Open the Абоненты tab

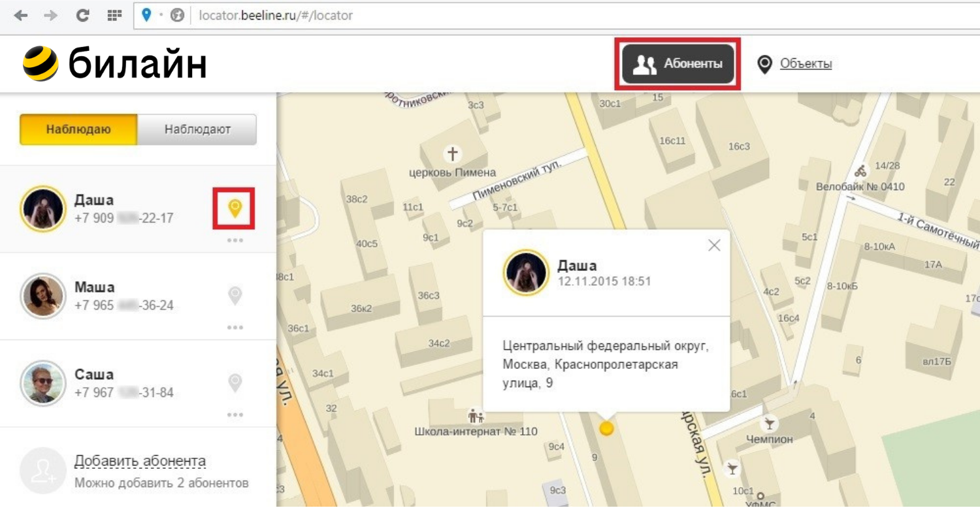(x=678, y=64)
